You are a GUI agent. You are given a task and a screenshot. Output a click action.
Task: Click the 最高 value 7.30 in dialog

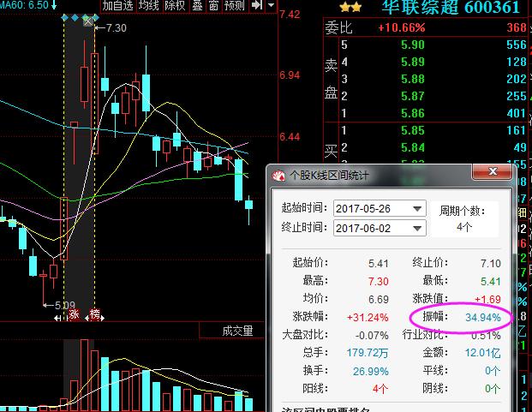tap(378, 282)
